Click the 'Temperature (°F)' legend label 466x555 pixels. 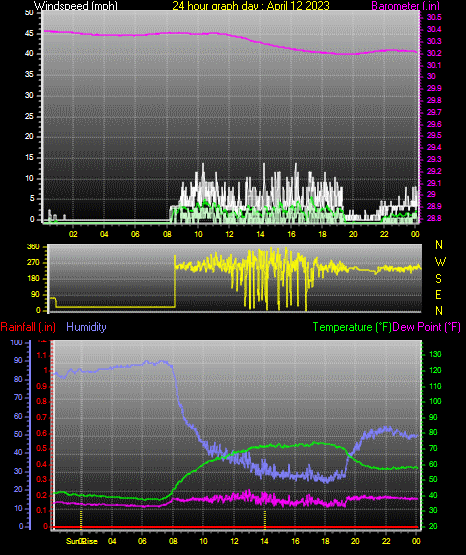pos(352,327)
